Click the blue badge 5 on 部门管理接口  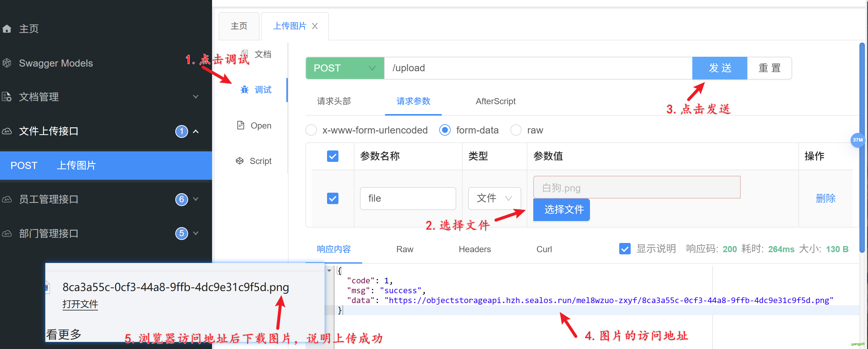tap(181, 233)
